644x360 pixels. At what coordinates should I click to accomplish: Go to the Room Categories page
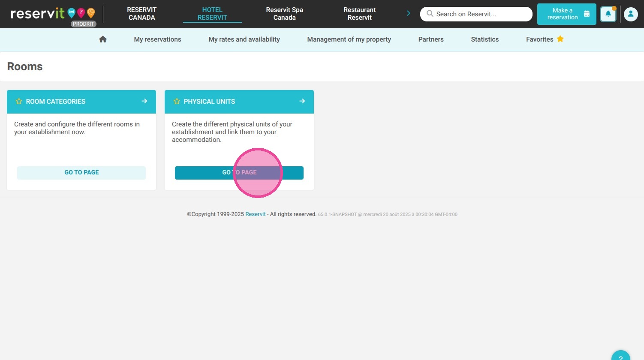coord(81,173)
